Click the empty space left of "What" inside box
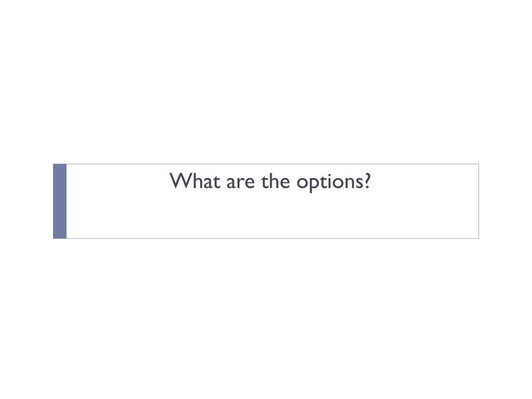The width and height of the screenshot is (532, 399). tap(118, 181)
